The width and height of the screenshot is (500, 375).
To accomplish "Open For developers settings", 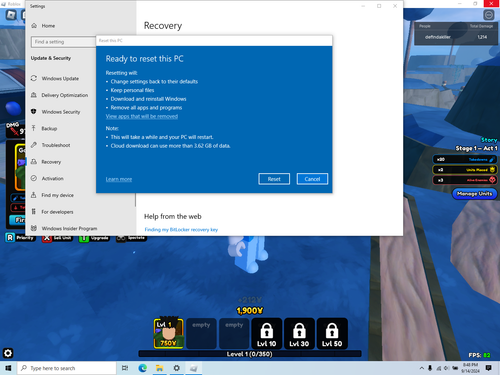I will [x=57, y=212].
